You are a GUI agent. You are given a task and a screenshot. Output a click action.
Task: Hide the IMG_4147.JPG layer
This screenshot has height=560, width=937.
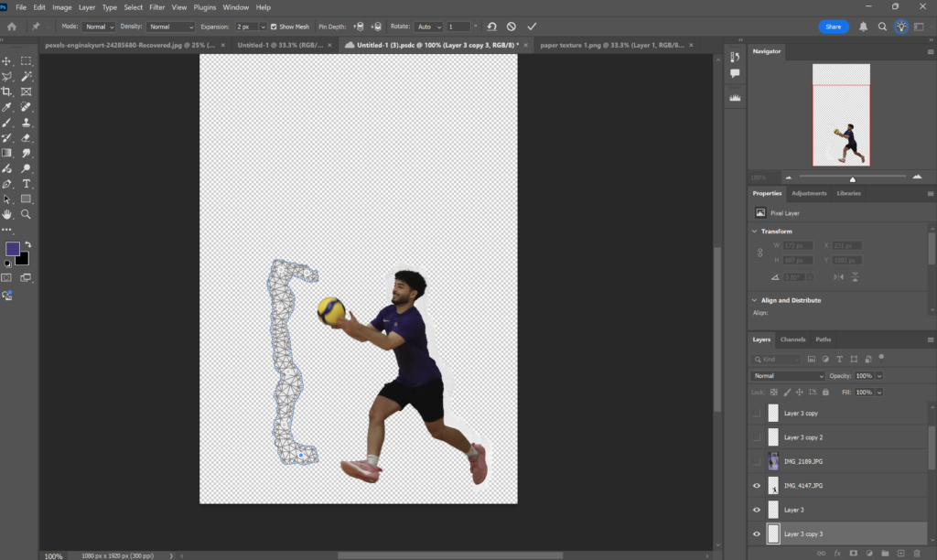pos(756,486)
